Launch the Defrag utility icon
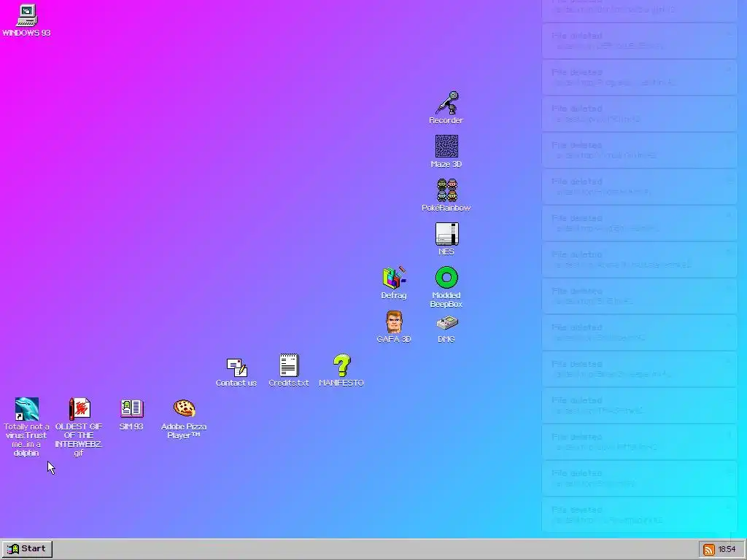The width and height of the screenshot is (747, 560). click(394, 278)
